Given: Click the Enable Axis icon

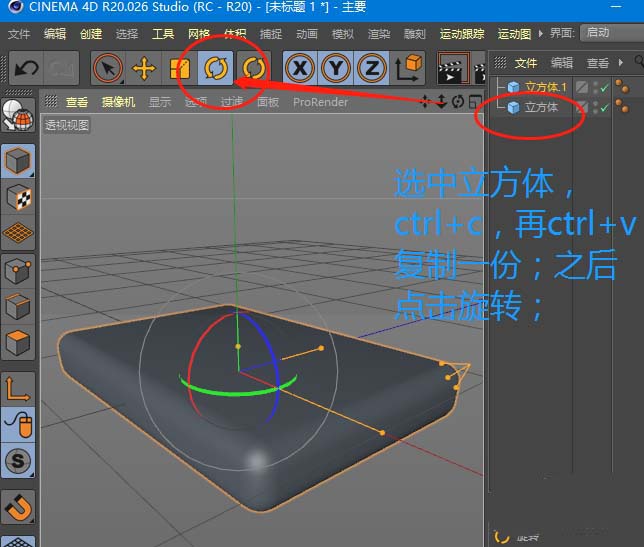Looking at the screenshot, I should coord(18,389).
